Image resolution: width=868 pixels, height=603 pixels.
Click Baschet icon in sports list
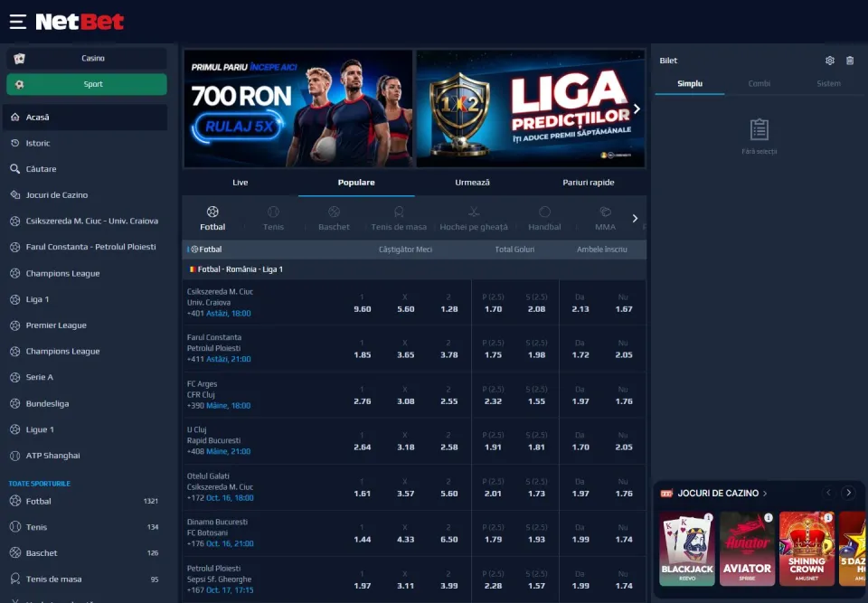tap(15, 552)
